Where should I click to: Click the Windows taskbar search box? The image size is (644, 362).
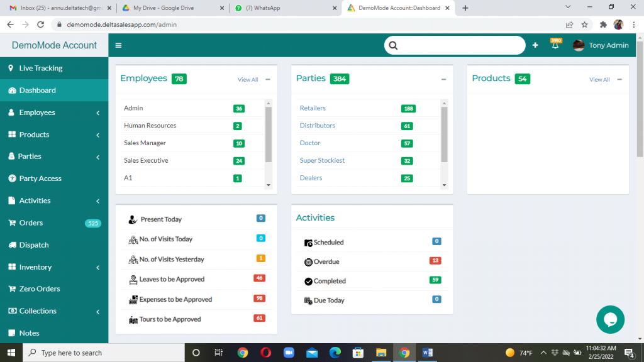(x=104, y=353)
